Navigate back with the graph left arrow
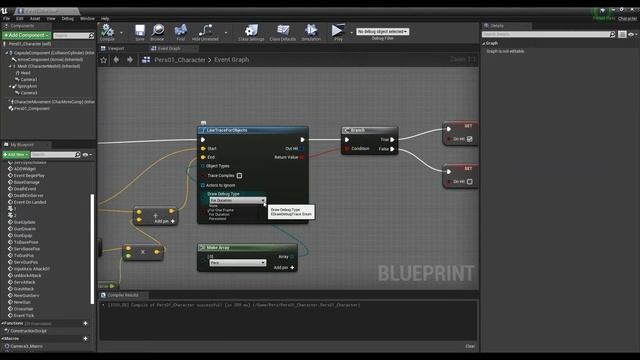Image resolution: width=640 pixels, height=360 pixels. (116, 60)
